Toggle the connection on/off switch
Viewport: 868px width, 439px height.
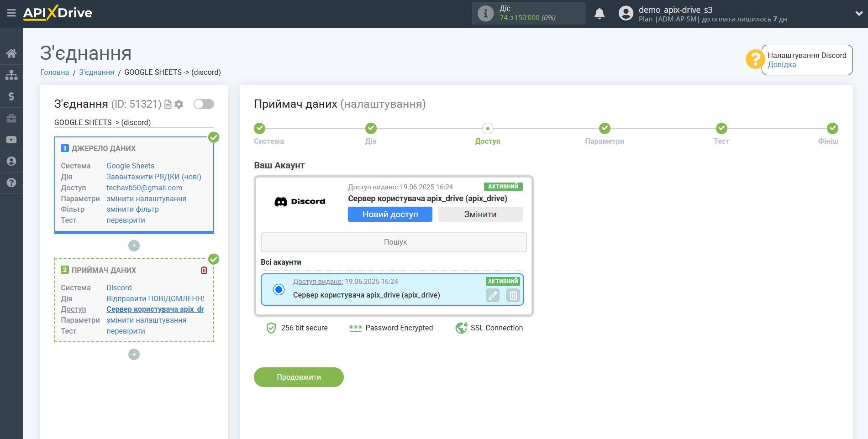[204, 104]
